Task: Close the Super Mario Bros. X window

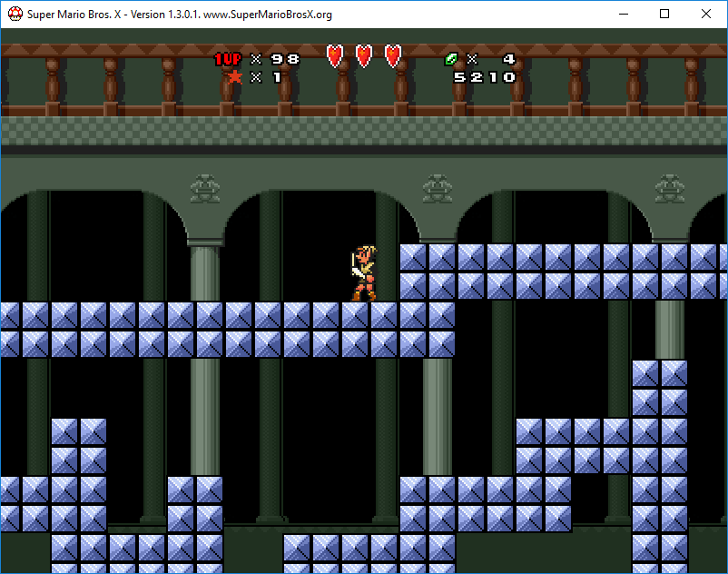Action: [705, 14]
